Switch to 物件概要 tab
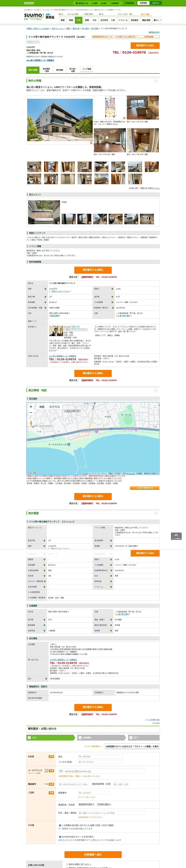This screenshot has height=868, width=186. click(59, 70)
